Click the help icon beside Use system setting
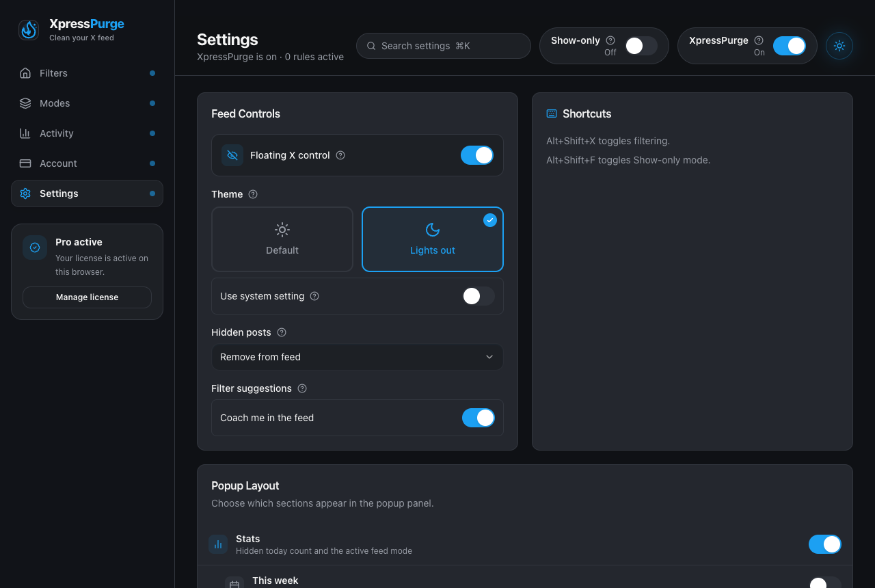This screenshot has height=588, width=875. tap(314, 296)
